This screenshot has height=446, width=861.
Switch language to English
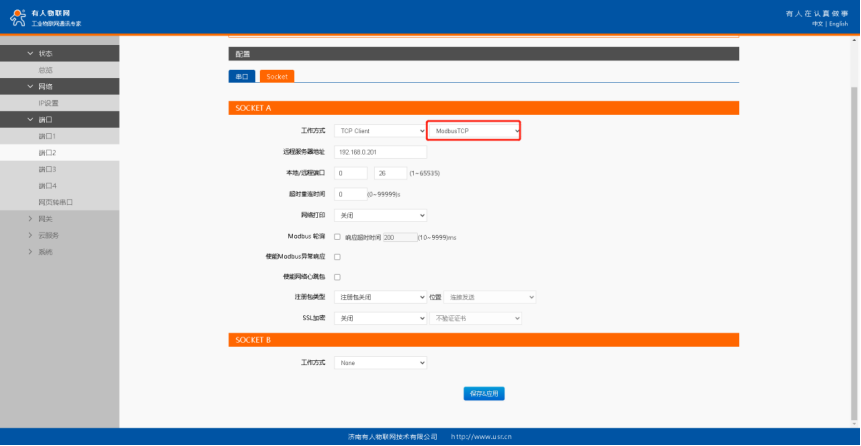[837, 24]
